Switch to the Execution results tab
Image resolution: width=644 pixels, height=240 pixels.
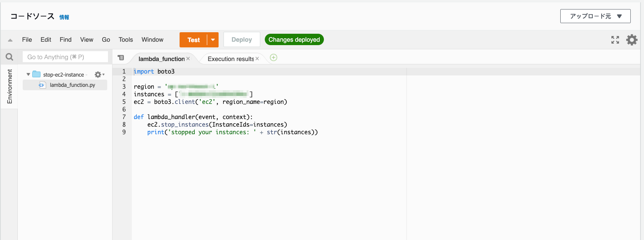(x=230, y=59)
